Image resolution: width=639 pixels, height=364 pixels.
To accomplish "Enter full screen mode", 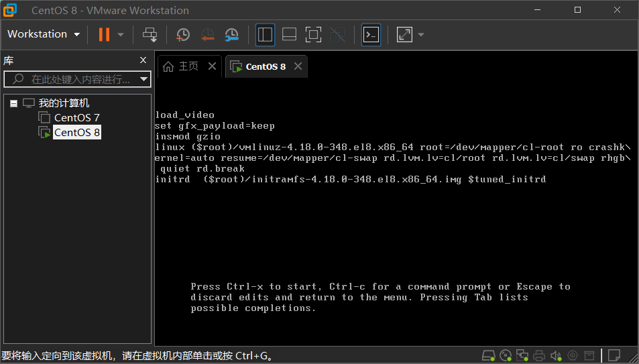I will 313,35.
